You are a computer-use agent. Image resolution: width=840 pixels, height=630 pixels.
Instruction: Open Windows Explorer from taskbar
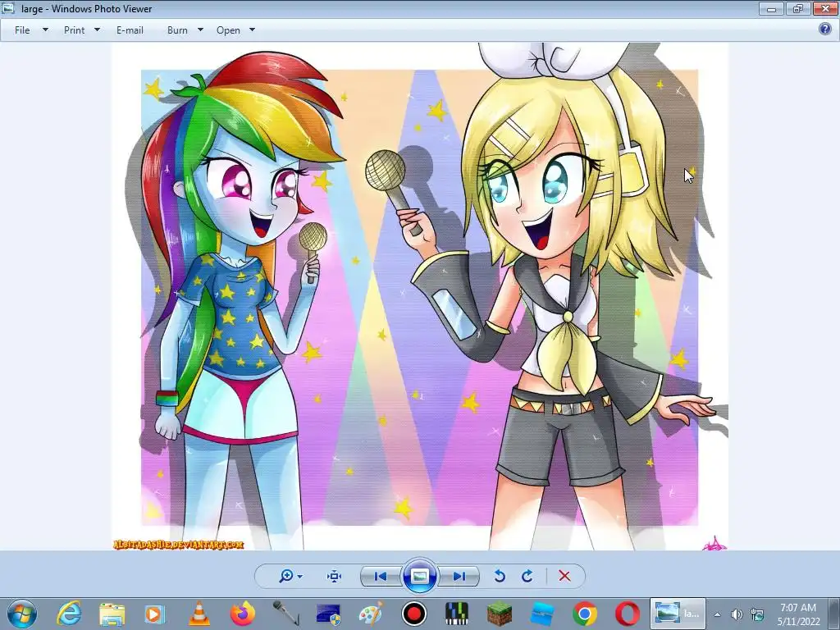coord(112,614)
